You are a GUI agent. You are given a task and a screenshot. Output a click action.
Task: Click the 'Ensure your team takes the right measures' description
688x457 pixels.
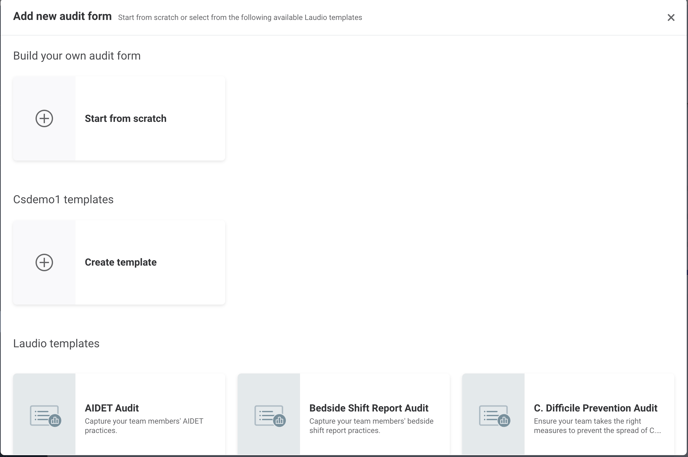tap(597, 425)
